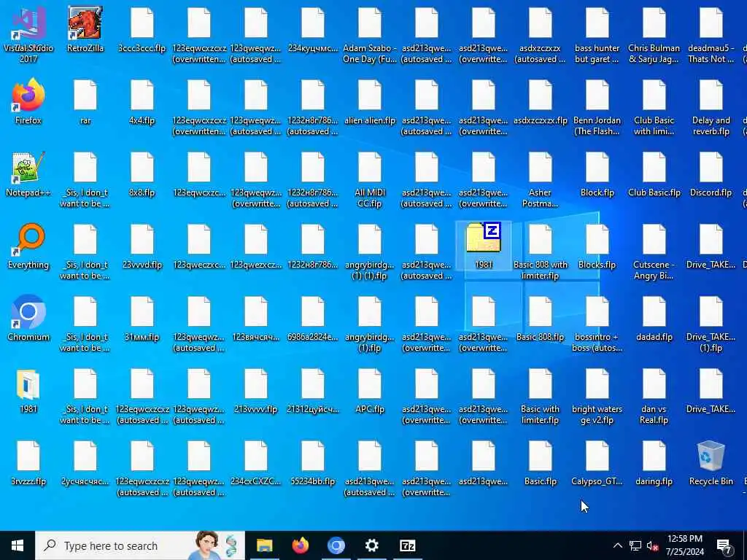This screenshot has height=560, width=747.
Task: Open Settings gear on the taskbar
Action: (x=371, y=545)
